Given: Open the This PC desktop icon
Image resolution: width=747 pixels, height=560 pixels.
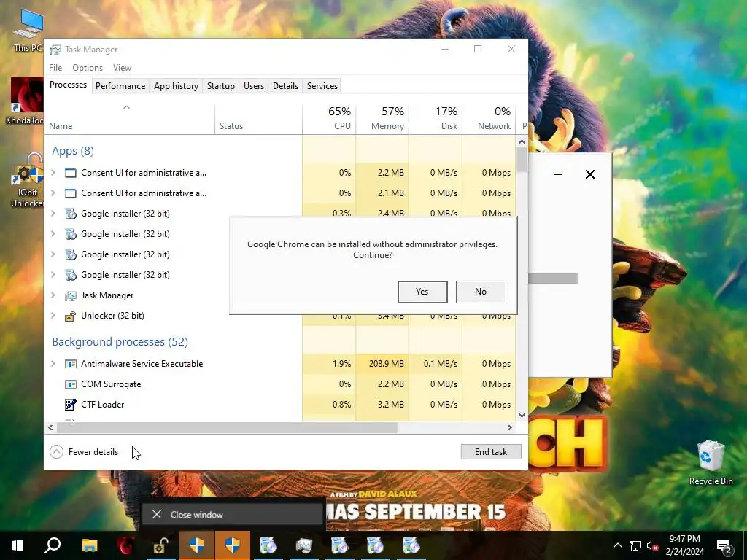Looking at the screenshot, I should coord(28,29).
